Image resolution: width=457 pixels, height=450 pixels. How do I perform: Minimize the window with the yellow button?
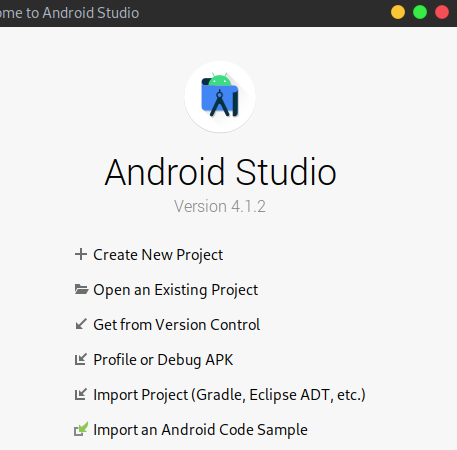pyautogui.click(x=398, y=13)
